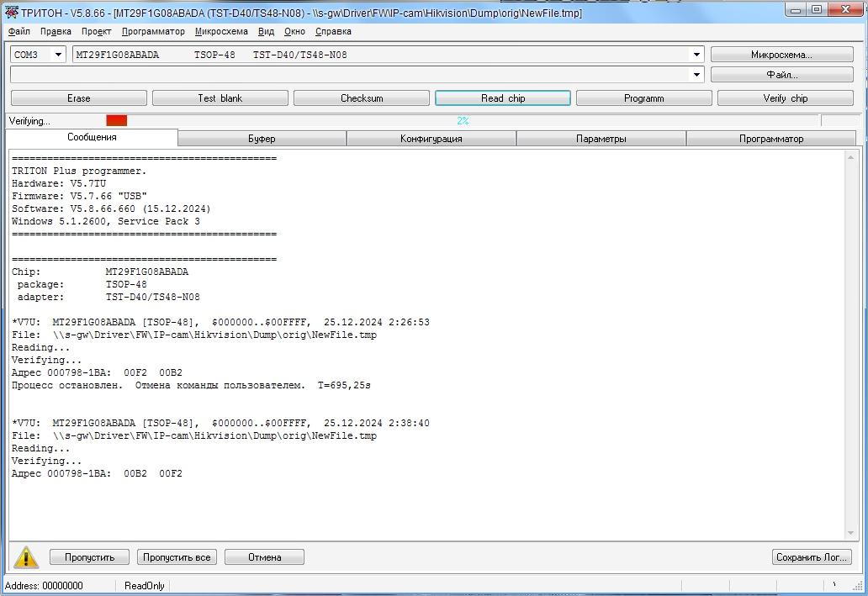Switch to the Буфер tab

pyautogui.click(x=262, y=139)
